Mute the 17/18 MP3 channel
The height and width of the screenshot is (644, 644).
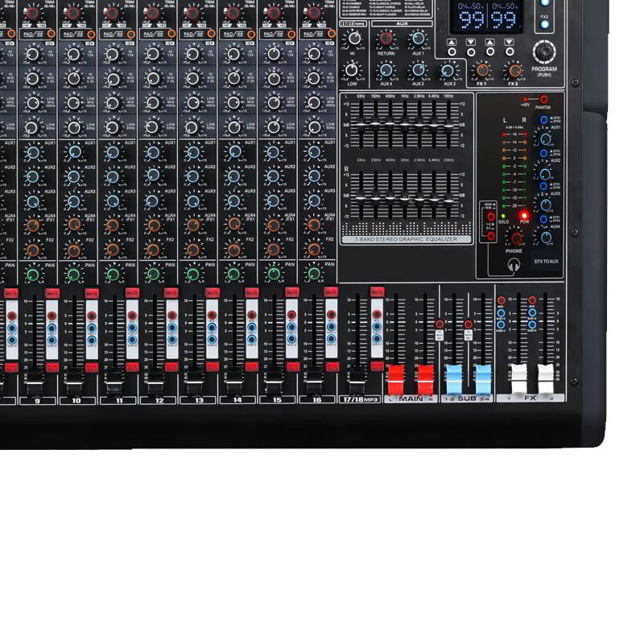click(x=378, y=291)
